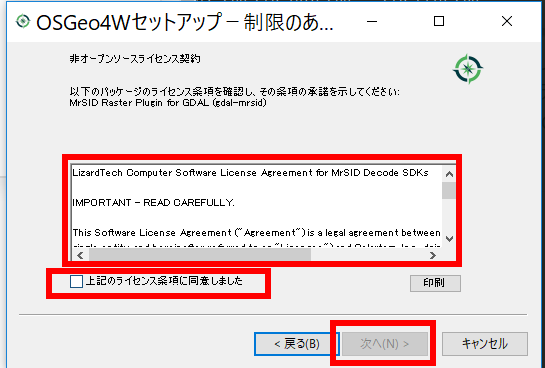Click the green OSGeo compass logo
Screen dimensions: 545x368
pos(468,69)
